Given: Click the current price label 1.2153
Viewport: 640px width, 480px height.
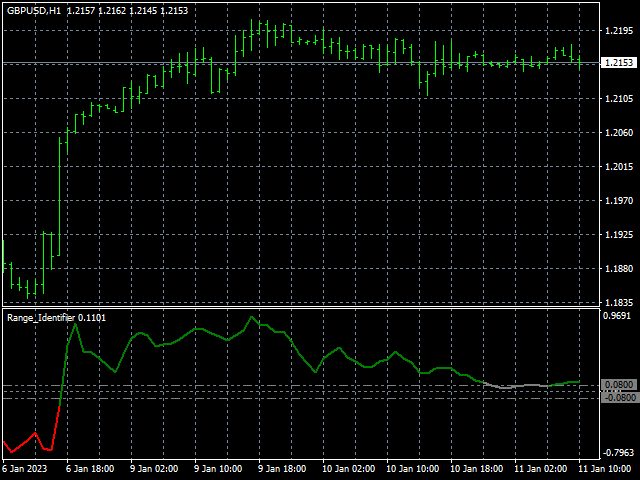Looking at the screenshot, I should tap(618, 62).
